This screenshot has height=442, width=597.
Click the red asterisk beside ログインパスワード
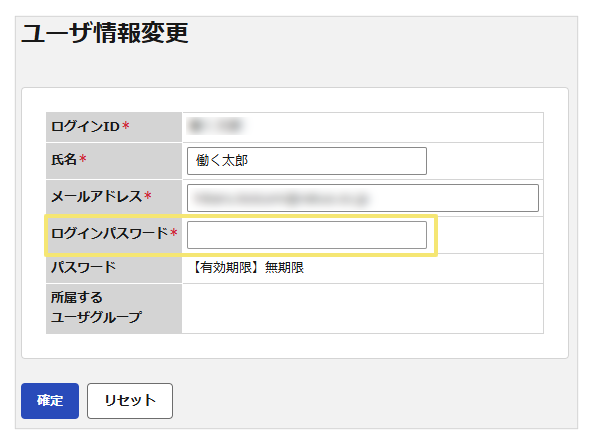(174, 232)
